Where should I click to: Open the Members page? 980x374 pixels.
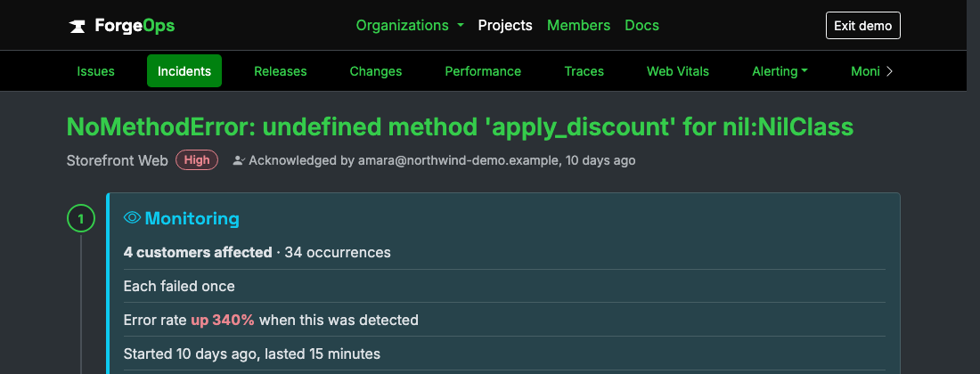point(578,26)
